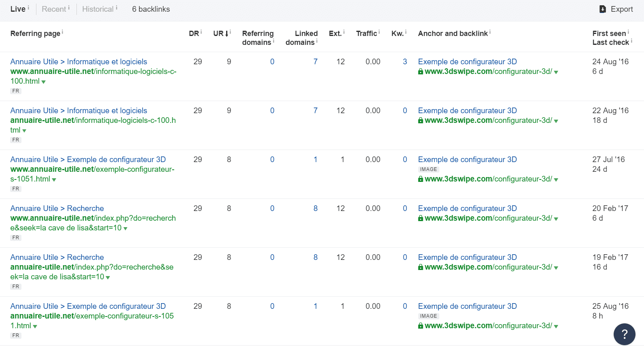Click the info icon beside Traffic header
This screenshot has width=644, height=346.
pyautogui.click(x=379, y=32)
